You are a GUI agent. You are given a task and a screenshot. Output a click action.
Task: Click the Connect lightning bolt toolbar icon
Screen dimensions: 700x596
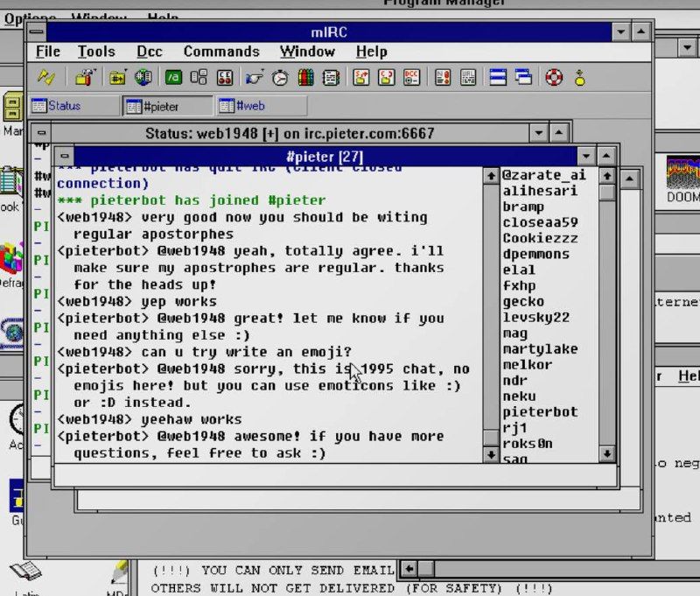pyautogui.click(x=46, y=78)
